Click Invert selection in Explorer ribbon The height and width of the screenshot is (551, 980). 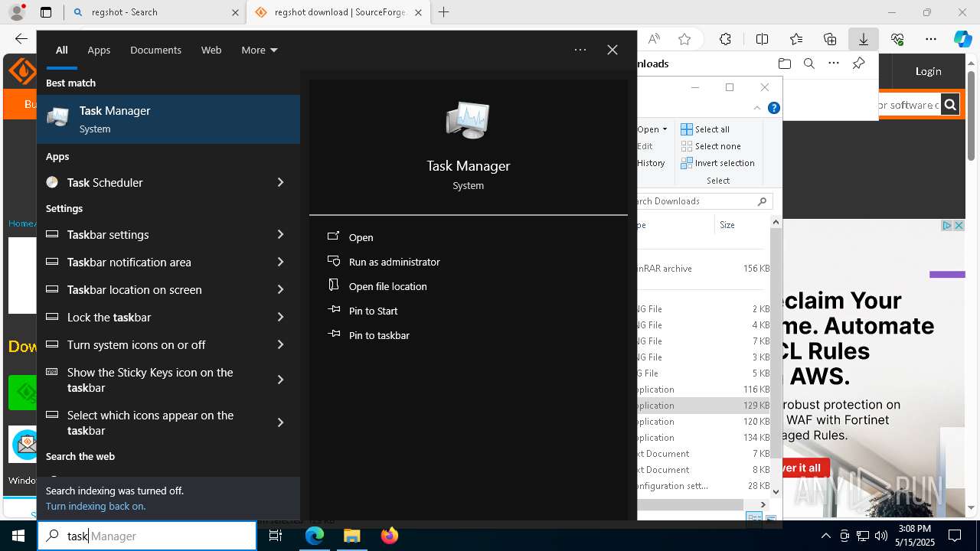(x=717, y=163)
